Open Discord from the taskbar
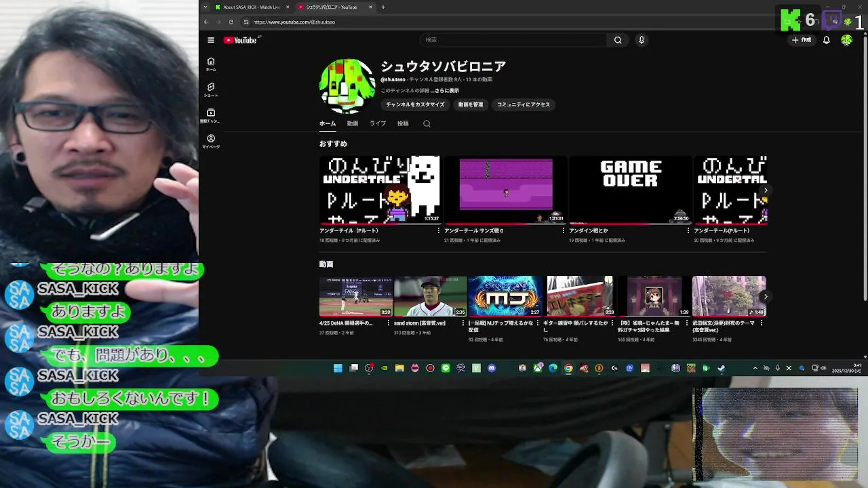 point(492,368)
